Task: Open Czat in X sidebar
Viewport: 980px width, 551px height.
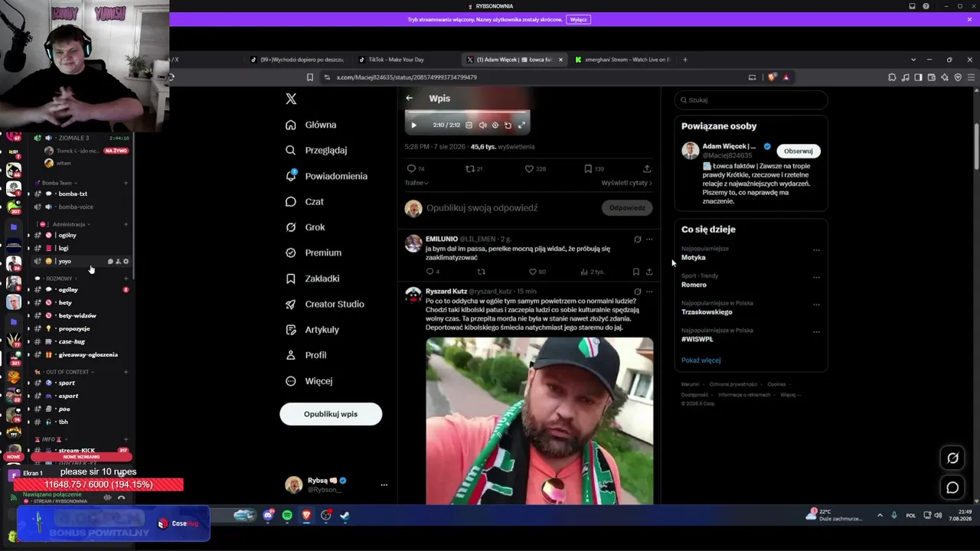Action: 305,201
